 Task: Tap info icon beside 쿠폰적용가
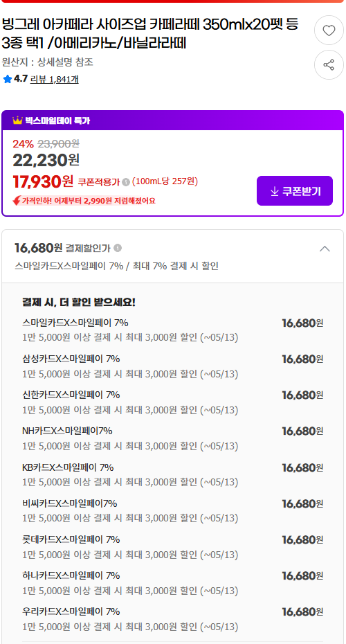(126, 182)
